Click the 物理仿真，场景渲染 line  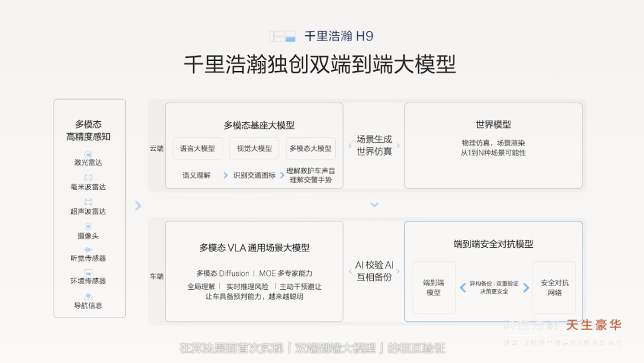[x=493, y=143]
